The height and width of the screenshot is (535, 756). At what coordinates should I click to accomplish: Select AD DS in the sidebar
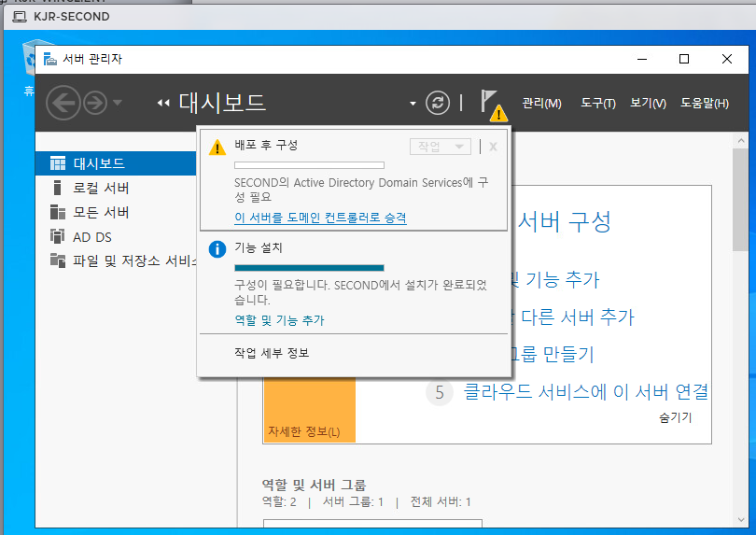pos(116,237)
